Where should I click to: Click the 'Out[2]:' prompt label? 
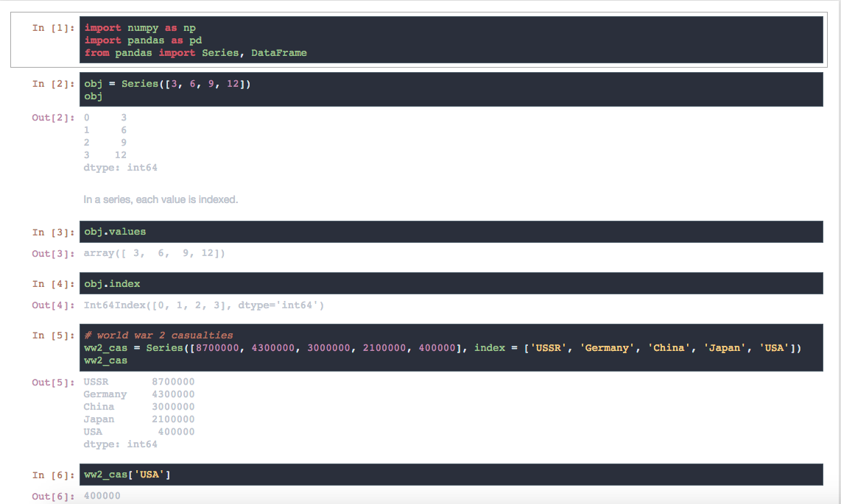[53, 117]
